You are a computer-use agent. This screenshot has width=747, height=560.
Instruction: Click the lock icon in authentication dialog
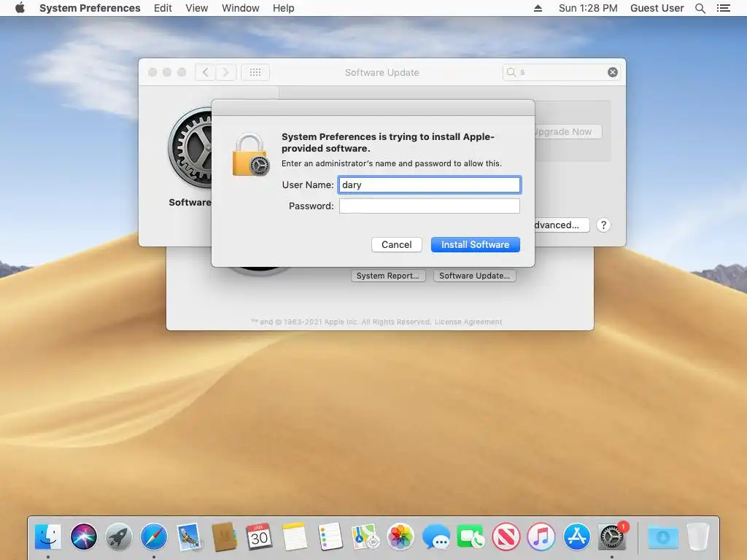pyautogui.click(x=251, y=155)
